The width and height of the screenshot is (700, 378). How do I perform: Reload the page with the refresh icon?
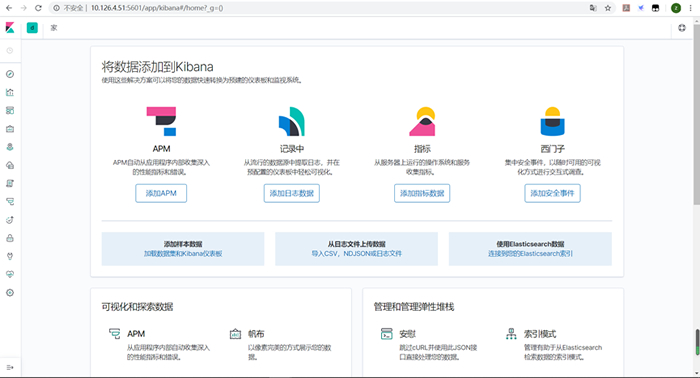coord(38,8)
